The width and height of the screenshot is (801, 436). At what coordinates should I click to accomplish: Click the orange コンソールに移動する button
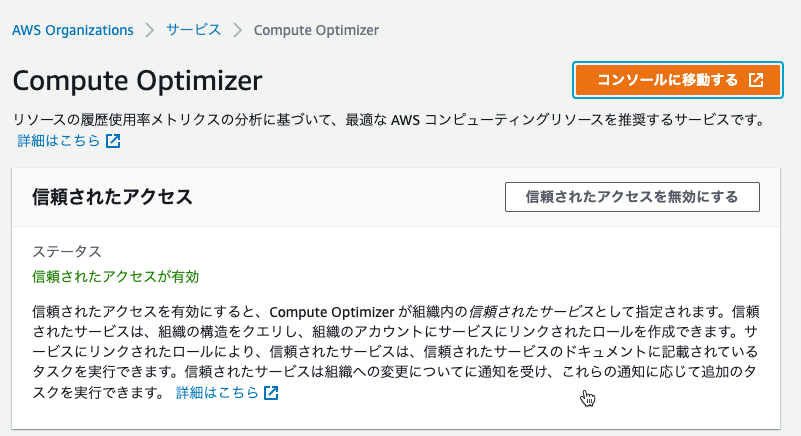(x=678, y=80)
